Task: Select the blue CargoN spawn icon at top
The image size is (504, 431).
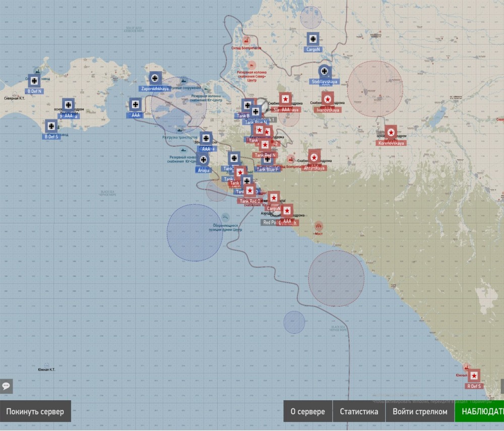Action: click(313, 39)
